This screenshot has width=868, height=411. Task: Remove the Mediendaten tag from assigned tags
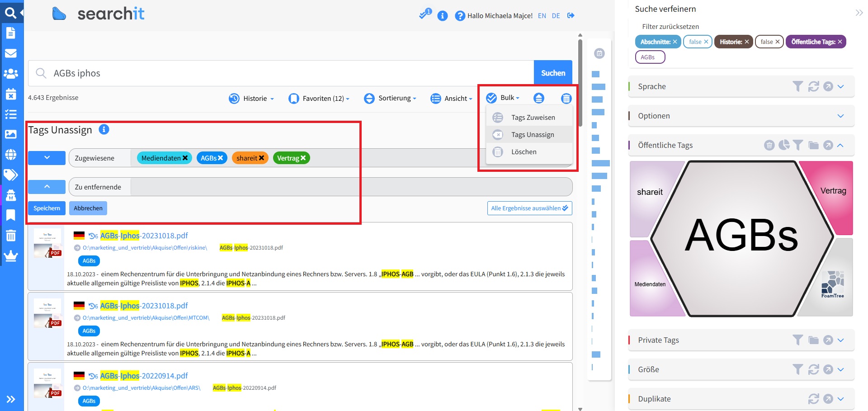(x=185, y=158)
